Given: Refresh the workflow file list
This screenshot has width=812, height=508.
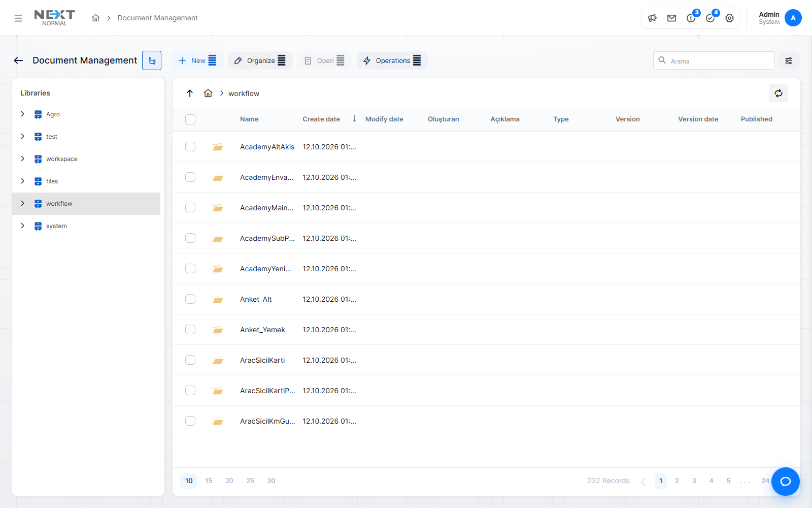Looking at the screenshot, I should [x=779, y=93].
